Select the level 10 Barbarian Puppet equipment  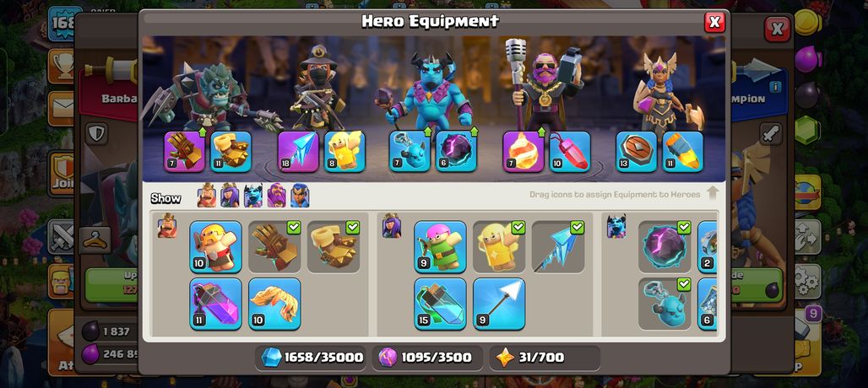(x=216, y=247)
